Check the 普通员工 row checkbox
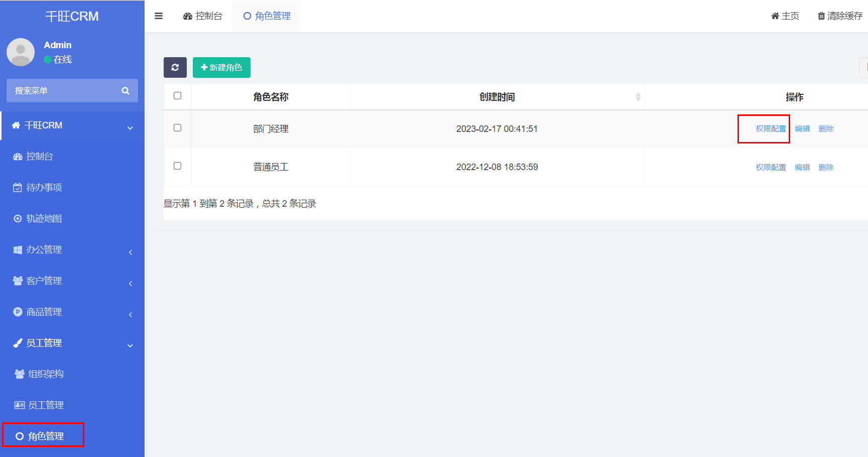Viewport: 868px width, 457px height. [x=177, y=166]
